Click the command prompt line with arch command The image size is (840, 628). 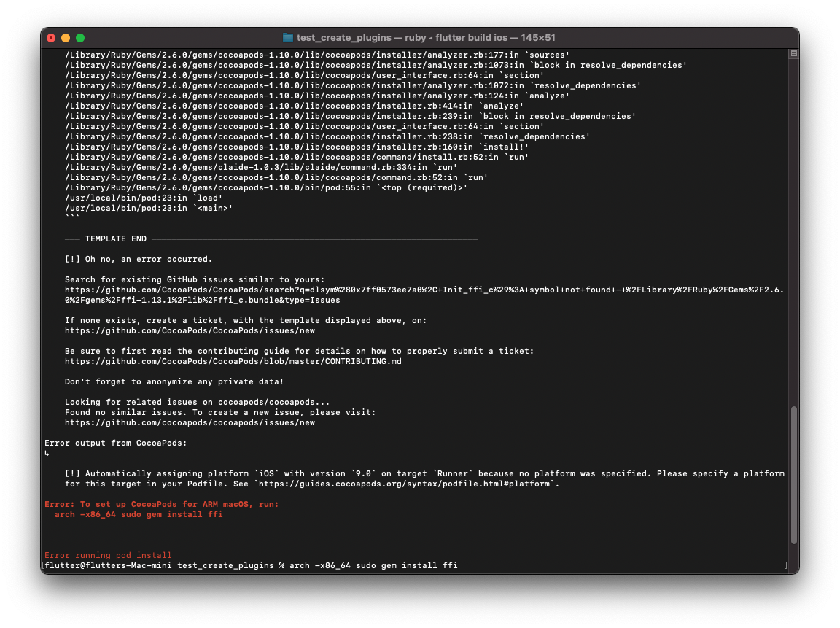(x=251, y=565)
